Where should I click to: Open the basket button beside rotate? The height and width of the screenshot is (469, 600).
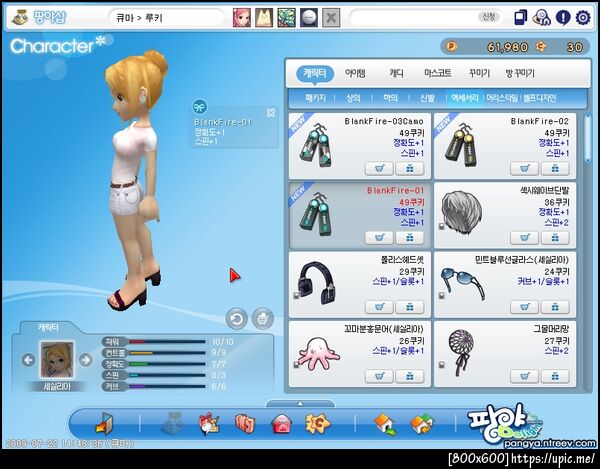(x=263, y=318)
